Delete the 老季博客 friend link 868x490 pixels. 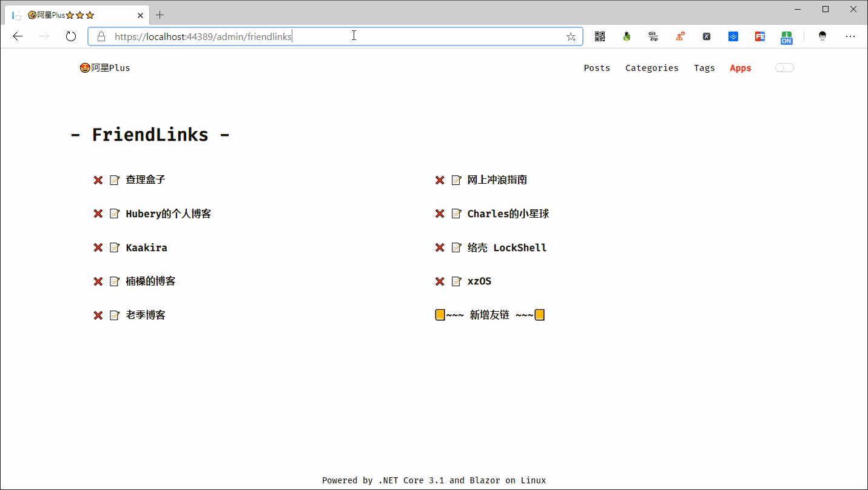click(98, 315)
